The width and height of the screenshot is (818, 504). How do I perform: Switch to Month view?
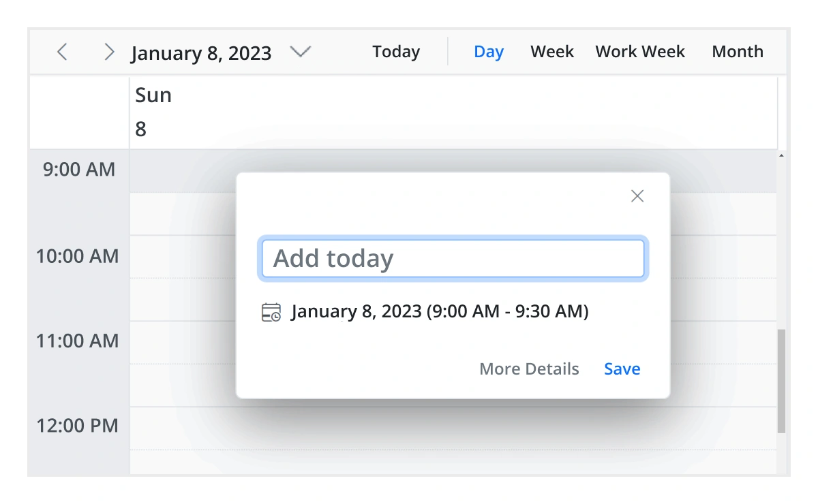[738, 51]
